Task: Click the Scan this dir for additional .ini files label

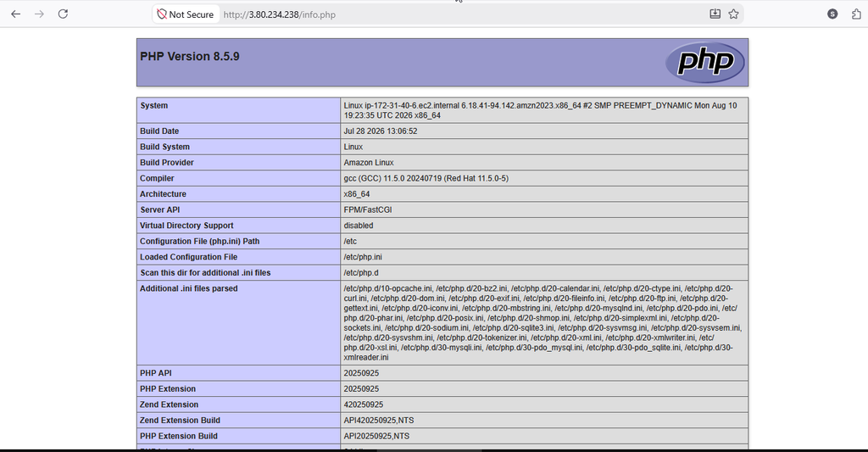Action: tap(205, 272)
